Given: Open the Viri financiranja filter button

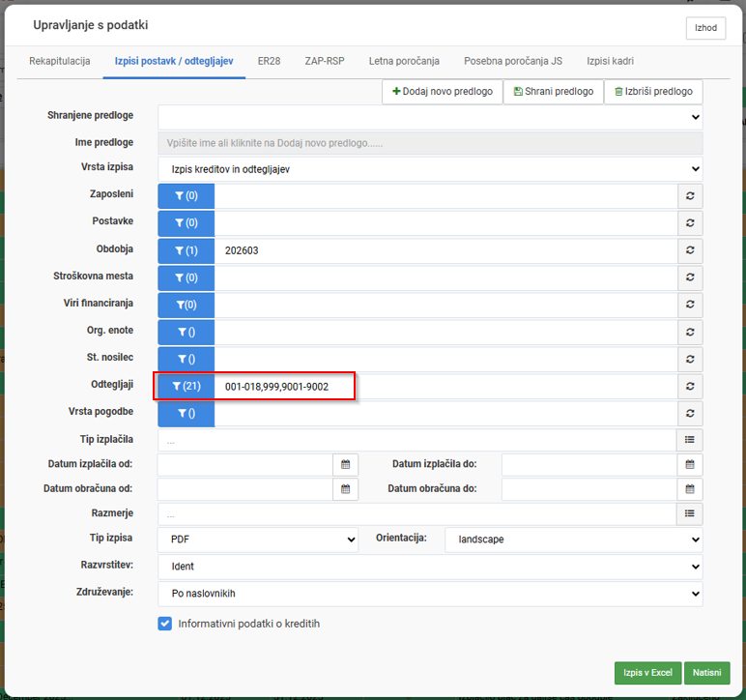Looking at the screenshot, I should [186, 305].
